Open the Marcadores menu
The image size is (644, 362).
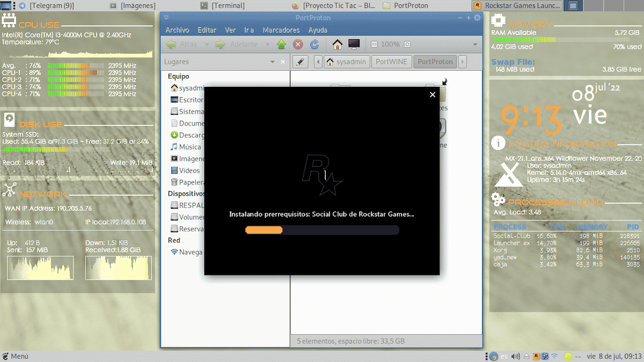(281, 30)
